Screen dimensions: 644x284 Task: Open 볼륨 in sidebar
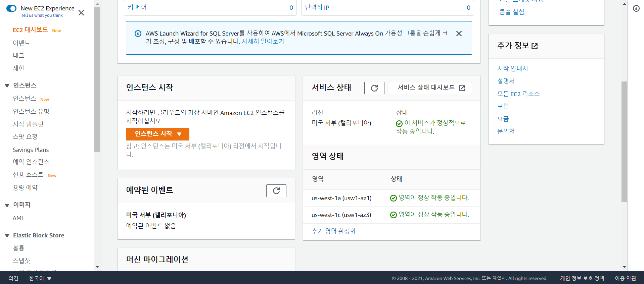pyautogui.click(x=18, y=248)
